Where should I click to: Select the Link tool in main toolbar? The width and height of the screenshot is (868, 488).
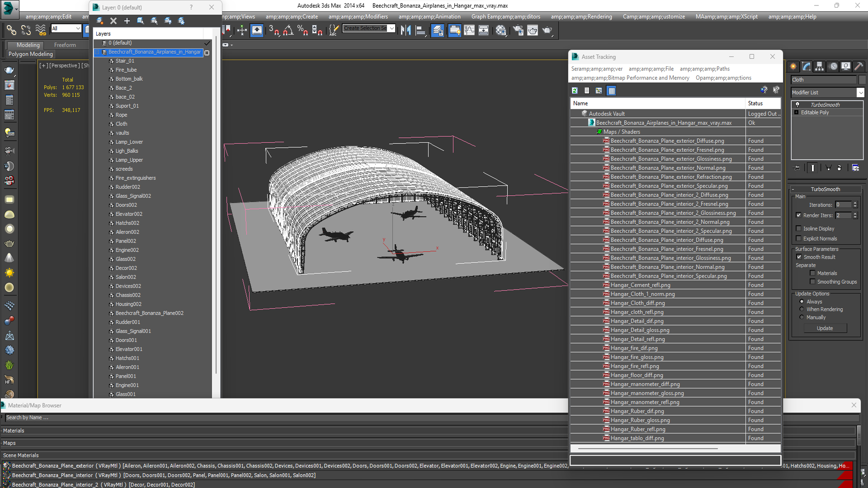click(11, 30)
